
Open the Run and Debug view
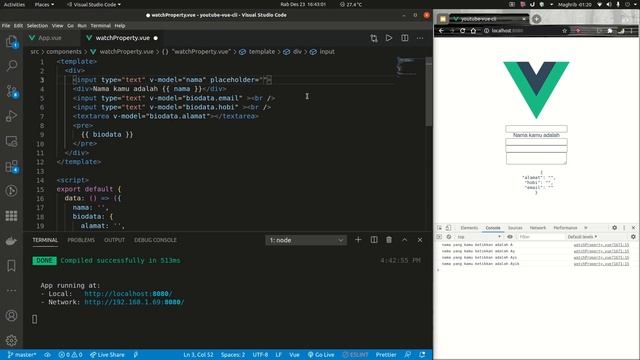pyautogui.click(x=11, y=116)
